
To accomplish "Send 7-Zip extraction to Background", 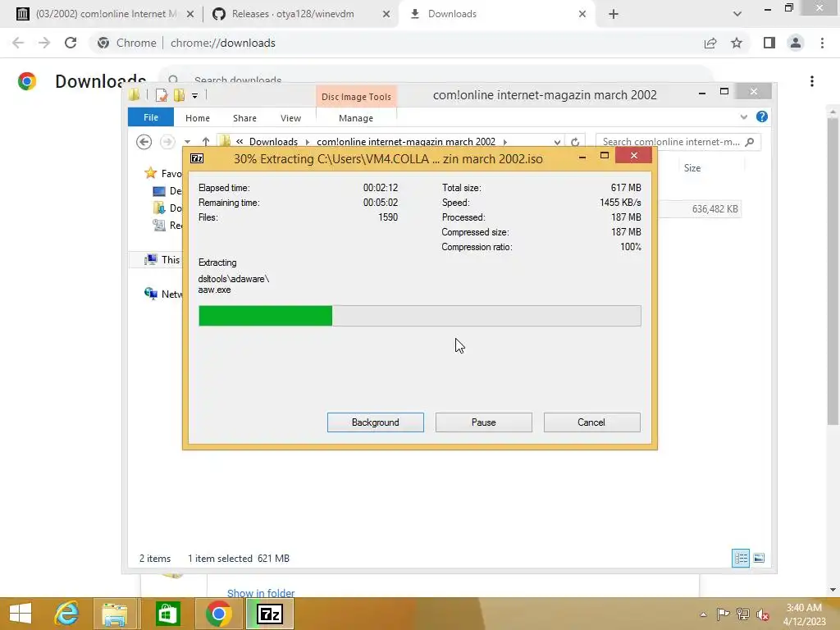I will [375, 422].
